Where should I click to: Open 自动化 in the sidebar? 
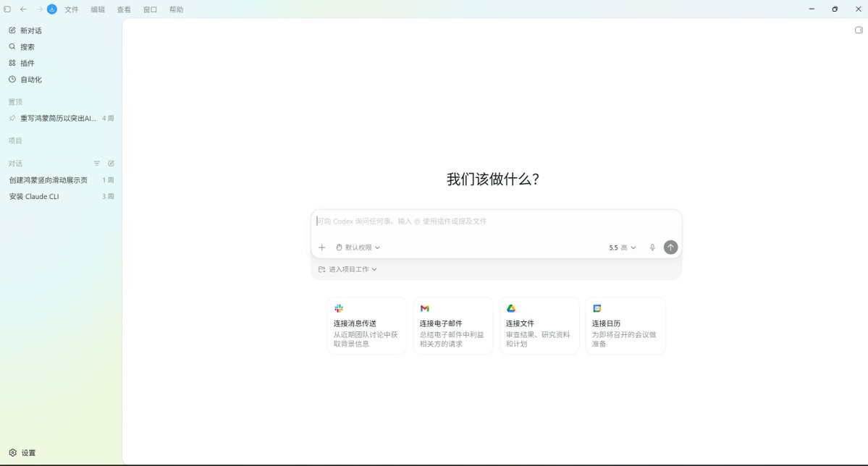pyautogui.click(x=61, y=80)
